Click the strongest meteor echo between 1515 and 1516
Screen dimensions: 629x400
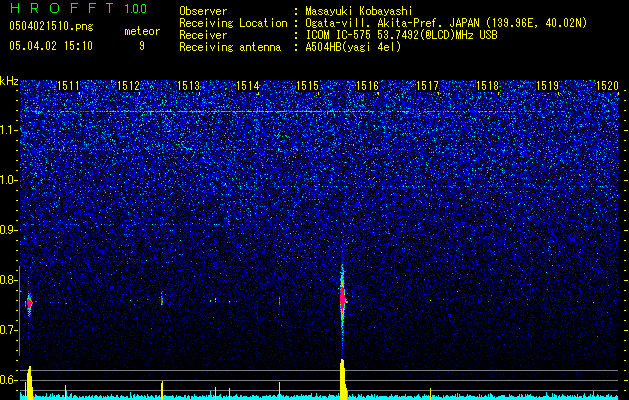click(x=342, y=299)
